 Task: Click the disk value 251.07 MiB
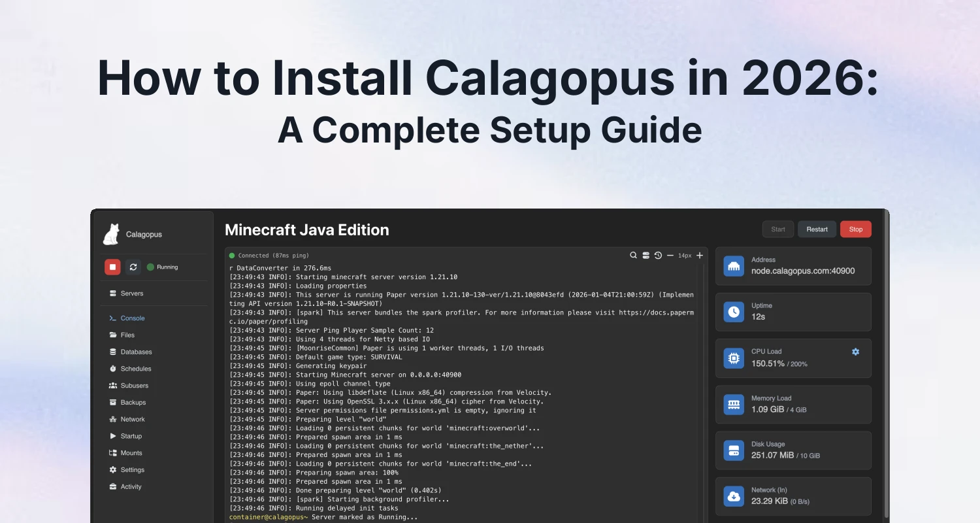[773, 455]
